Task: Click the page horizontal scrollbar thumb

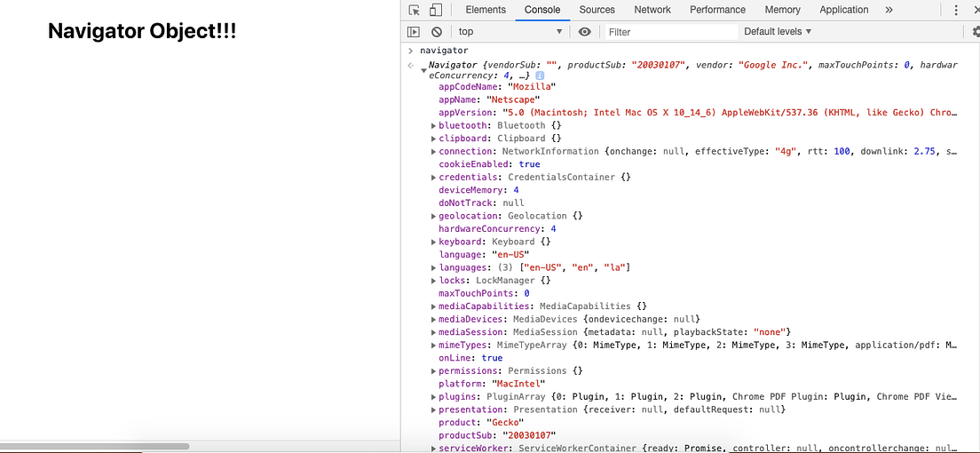Action: pos(95,446)
